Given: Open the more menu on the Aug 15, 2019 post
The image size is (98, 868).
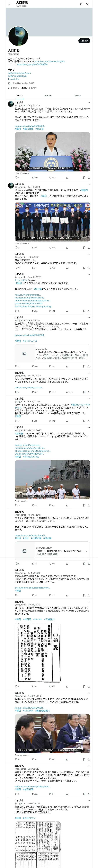Looking at the screenshot, I should 89,103.
